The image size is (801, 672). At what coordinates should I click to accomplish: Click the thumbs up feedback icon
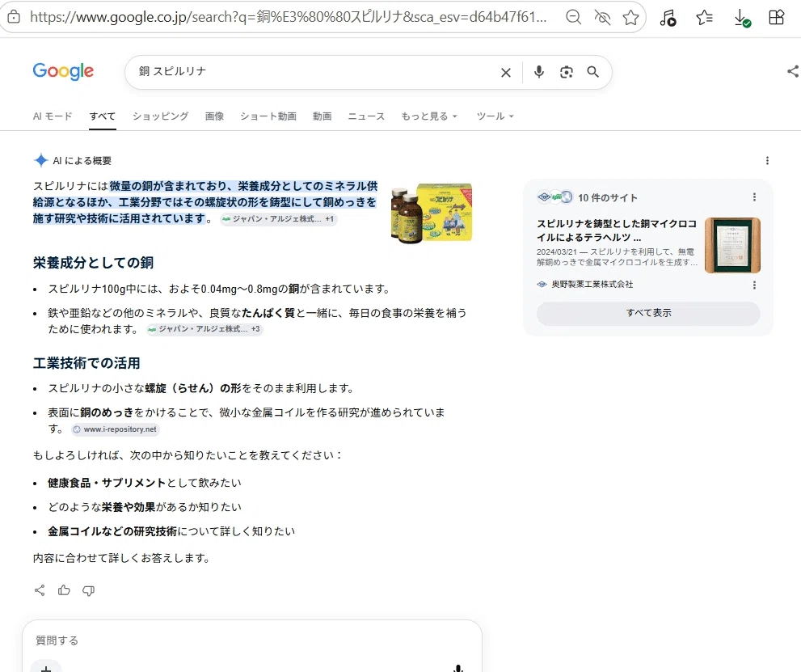click(x=64, y=590)
